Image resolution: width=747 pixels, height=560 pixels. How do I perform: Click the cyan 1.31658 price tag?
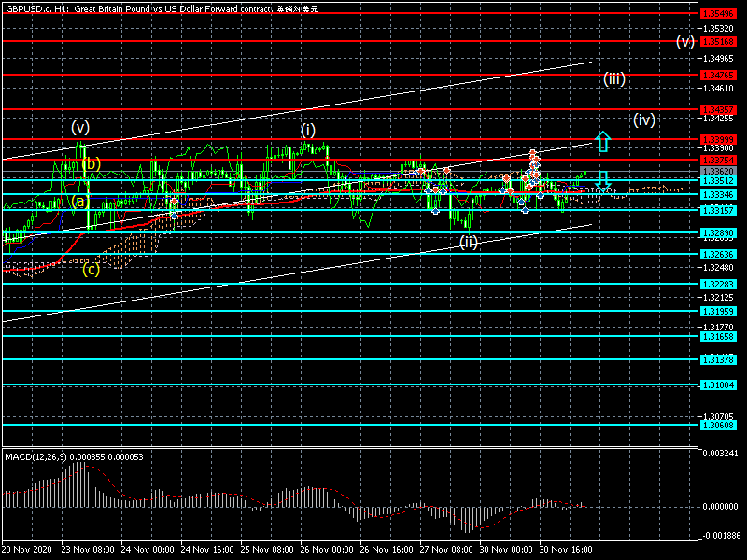718,336
